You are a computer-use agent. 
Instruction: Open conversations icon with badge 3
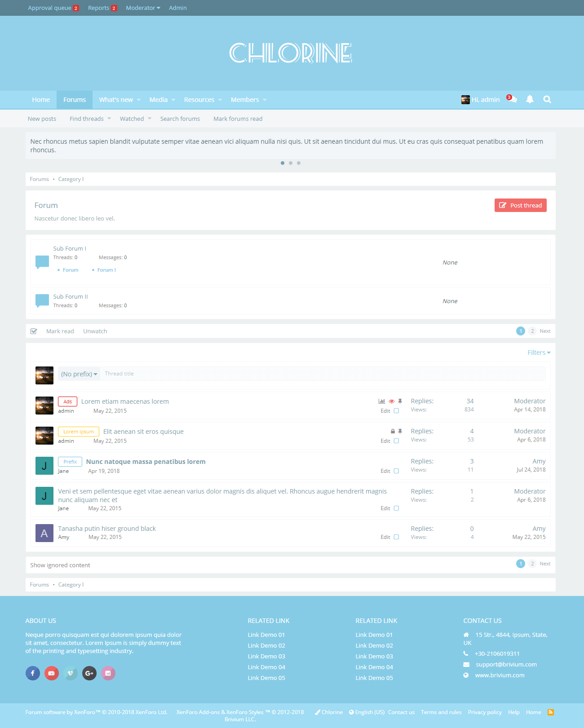pos(512,99)
